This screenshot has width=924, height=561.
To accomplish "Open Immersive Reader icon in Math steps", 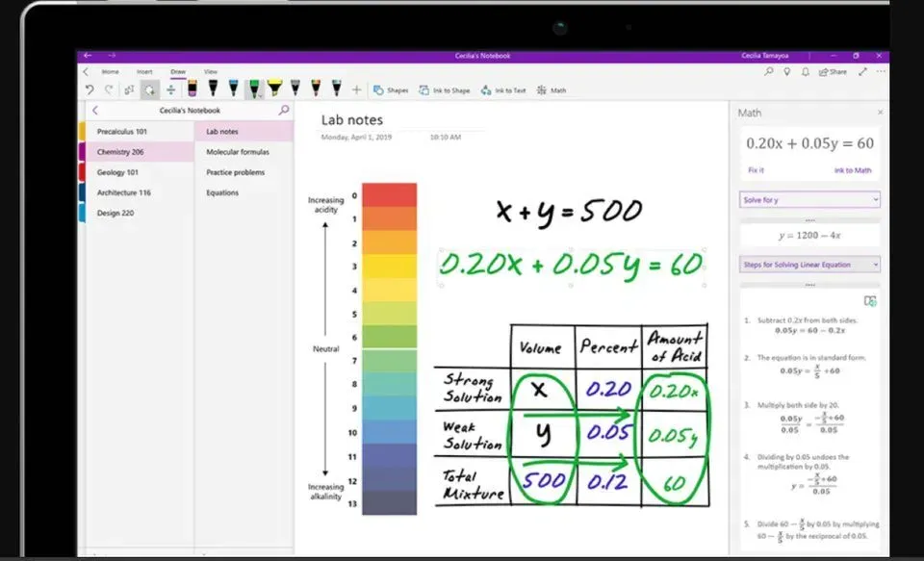I will [x=870, y=301].
